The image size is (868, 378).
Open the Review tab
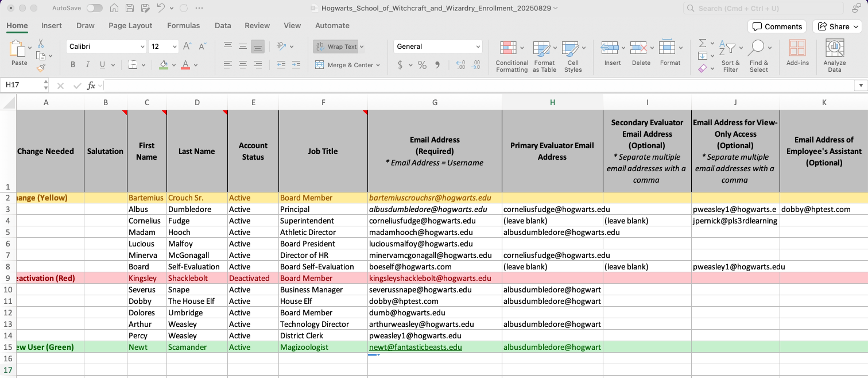point(257,25)
